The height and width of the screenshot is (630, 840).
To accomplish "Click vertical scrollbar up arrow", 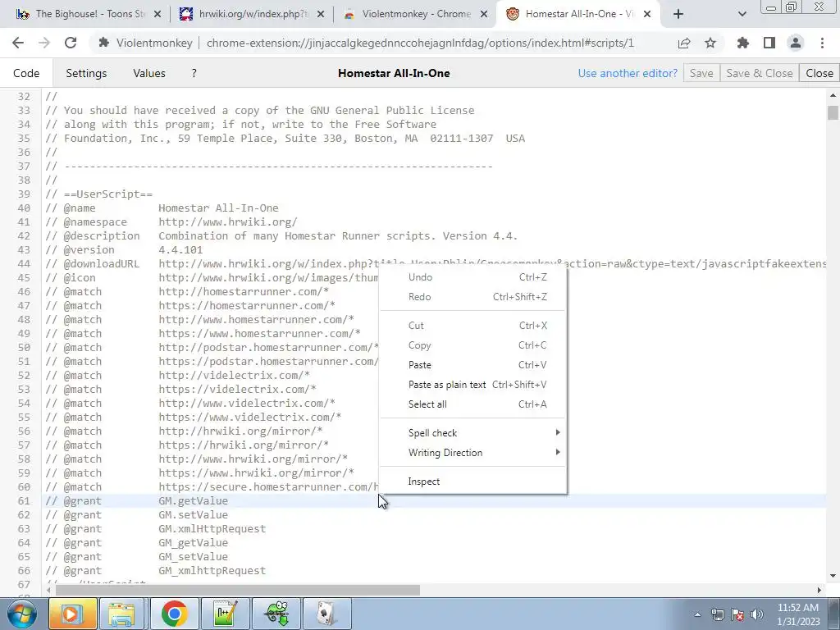I will click(x=833, y=96).
